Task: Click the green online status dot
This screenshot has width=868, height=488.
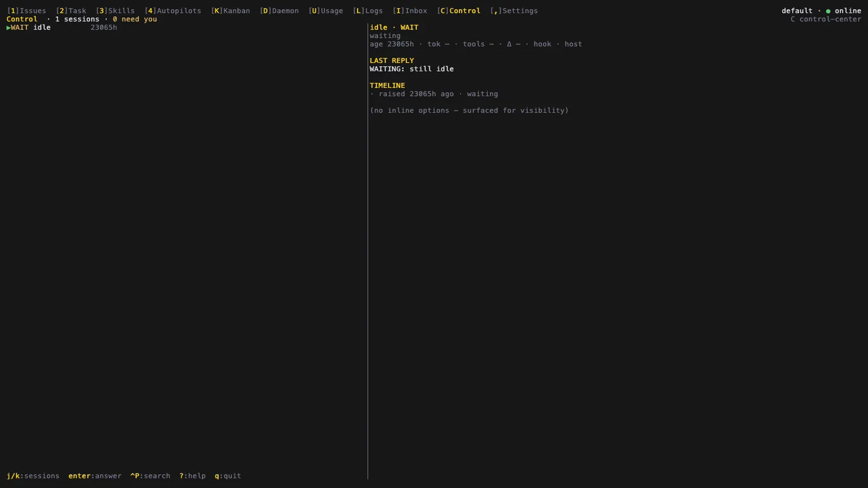Action: [x=828, y=11]
